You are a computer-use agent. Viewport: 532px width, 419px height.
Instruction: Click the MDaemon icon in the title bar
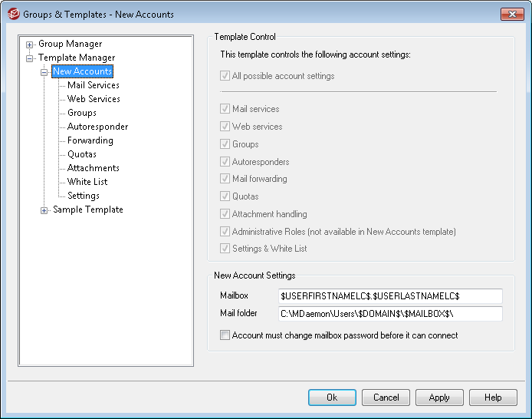pos(12,14)
